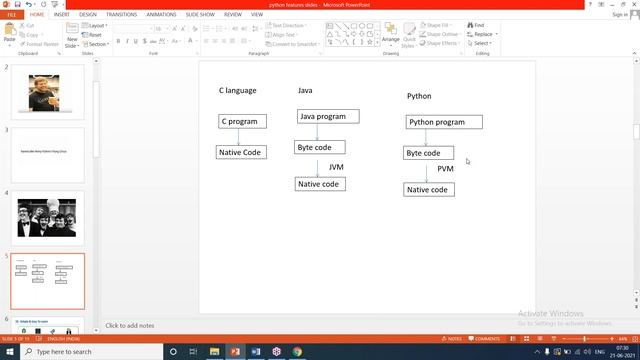Select the Rectangle shape in gallery
The image size is (640, 360).
pos(354,26)
